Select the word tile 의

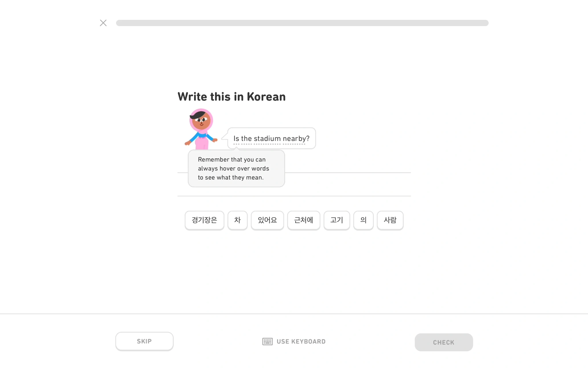tap(363, 220)
